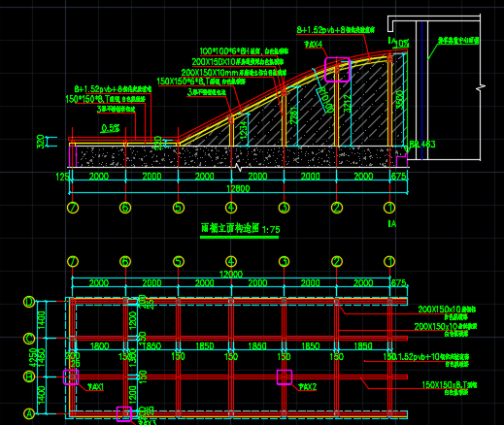Click the BB.463 elevation marker text
The image size is (504, 425).
422,145
